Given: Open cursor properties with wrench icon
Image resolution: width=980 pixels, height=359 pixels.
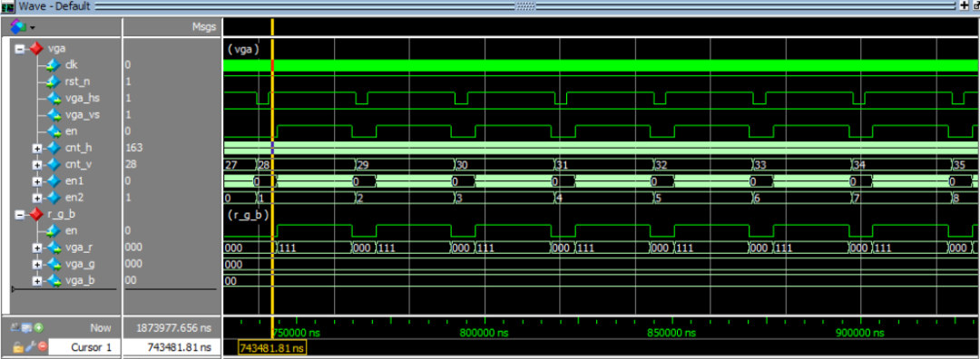Looking at the screenshot, I should (29, 347).
